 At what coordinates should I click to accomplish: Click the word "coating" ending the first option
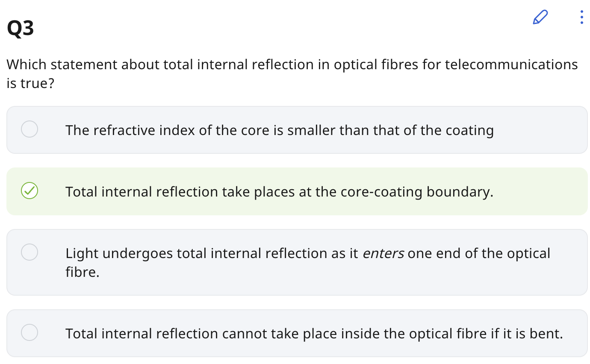[469, 130]
